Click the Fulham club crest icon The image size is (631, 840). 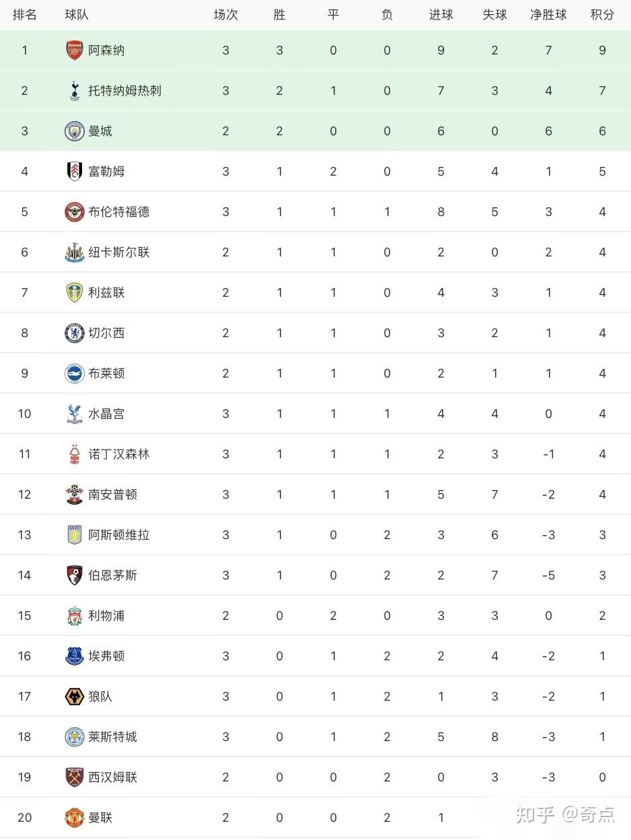(x=74, y=172)
